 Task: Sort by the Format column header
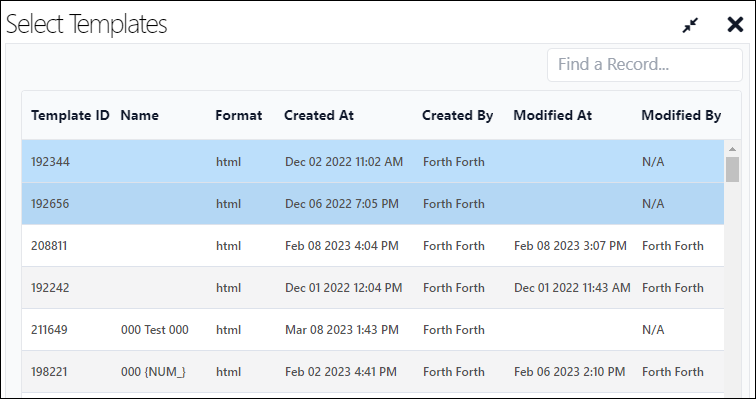[x=239, y=116]
